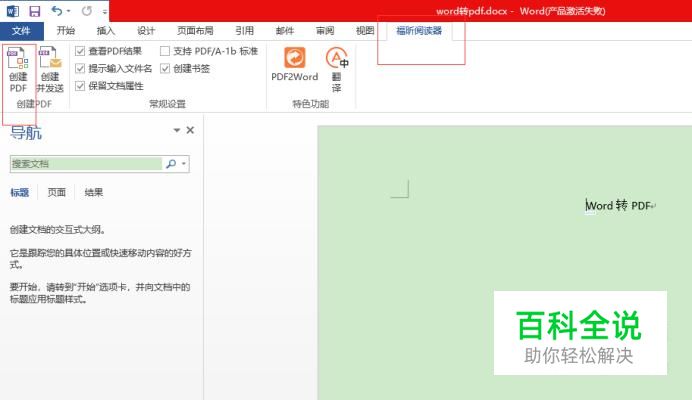The image size is (692, 400).
Task: Save the document with the floppy disk icon
Action: (x=34, y=11)
